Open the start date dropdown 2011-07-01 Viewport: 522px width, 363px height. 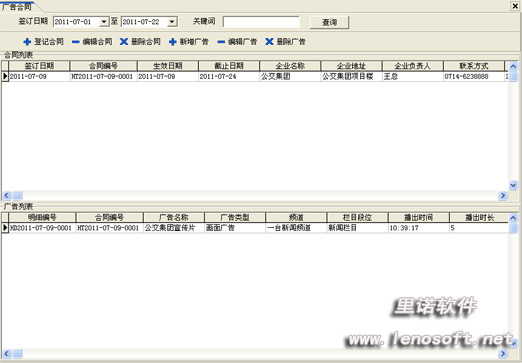[104, 22]
